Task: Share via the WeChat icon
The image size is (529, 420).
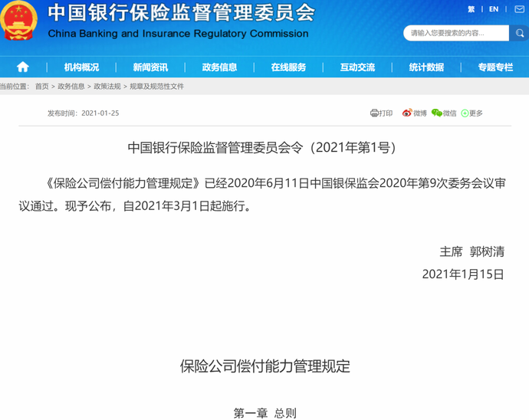Action: click(436, 113)
